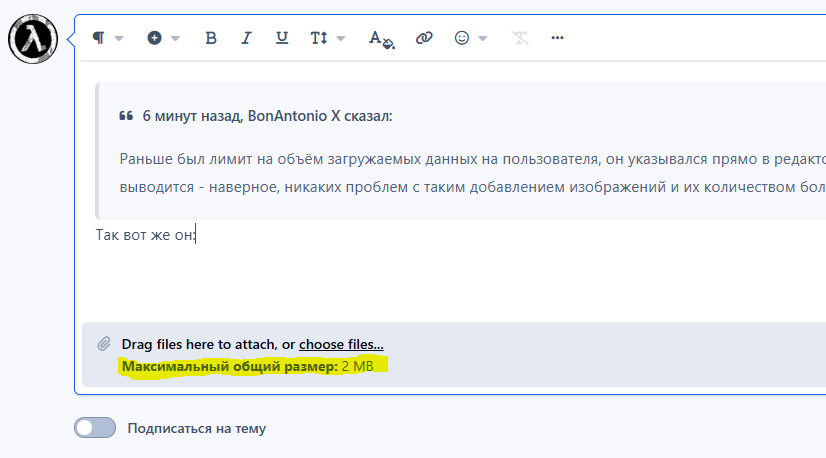Click the user avatar with lambda logo
The height and width of the screenshot is (458, 826).
click(x=31, y=39)
